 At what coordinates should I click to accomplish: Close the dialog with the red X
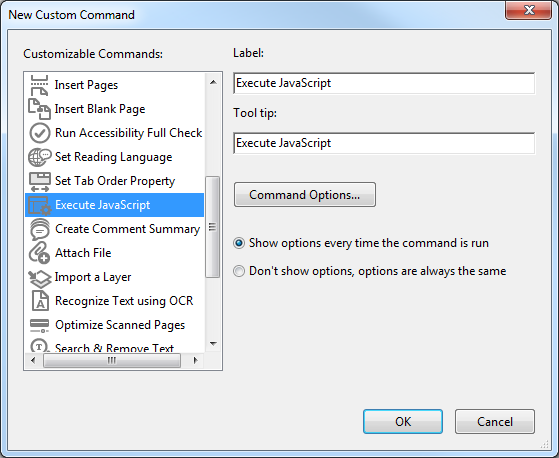coord(529,10)
